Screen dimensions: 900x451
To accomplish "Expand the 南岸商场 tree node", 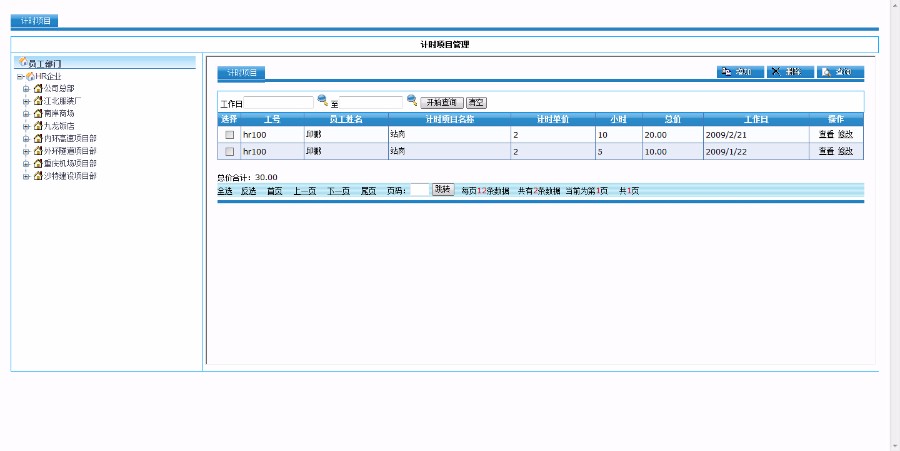I will 26,114.
